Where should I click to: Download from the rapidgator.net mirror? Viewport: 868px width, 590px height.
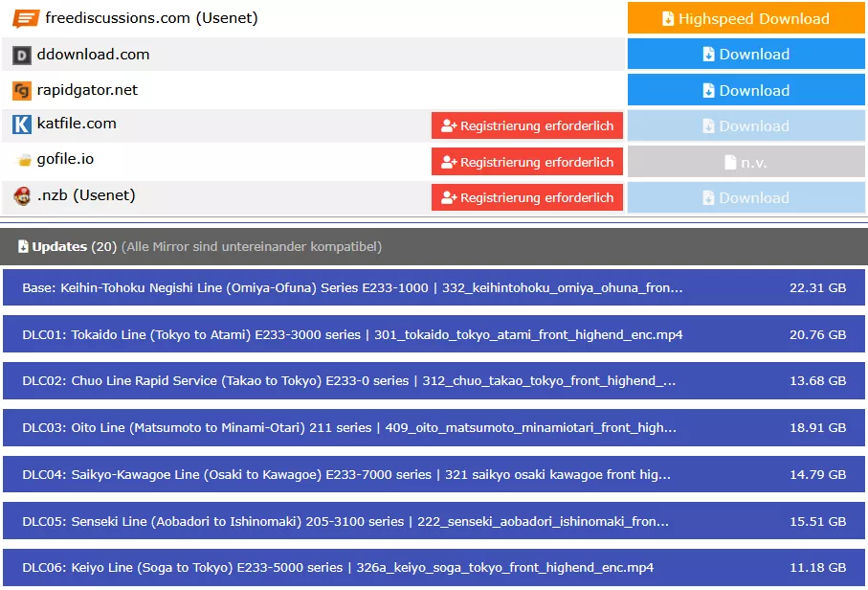point(746,90)
